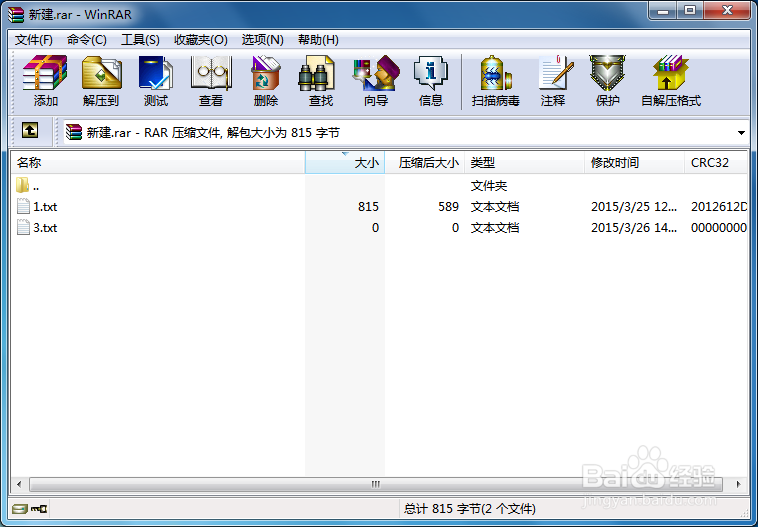Select the 3.txt file name

pos(45,228)
